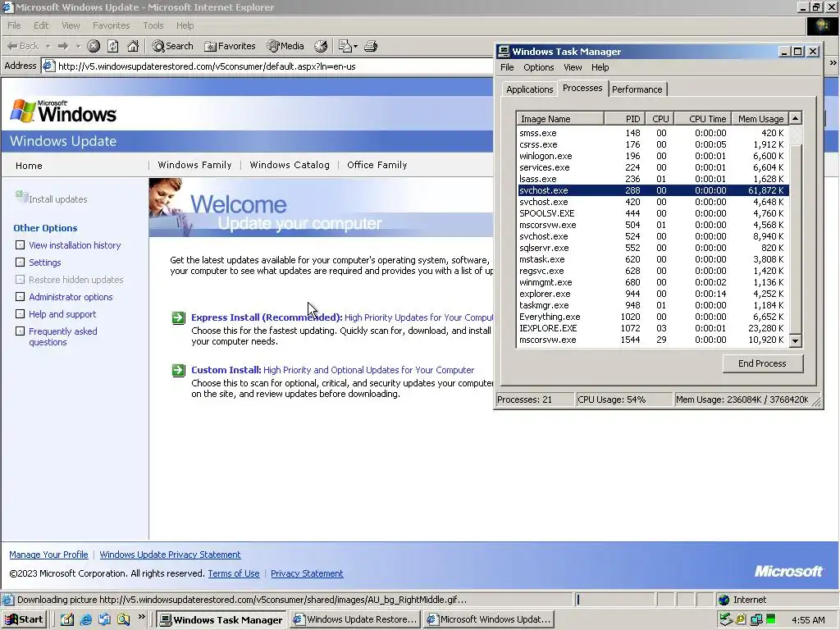This screenshot has height=630, width=840.
Task: Click the box icon beside Administrator options
Action: [20, 297]
